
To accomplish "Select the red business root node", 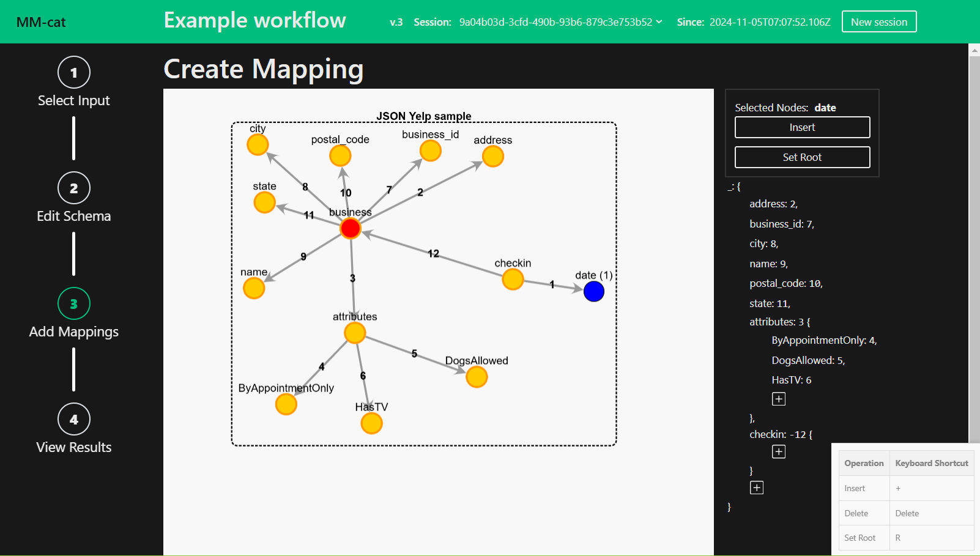I will click(351, 228).
